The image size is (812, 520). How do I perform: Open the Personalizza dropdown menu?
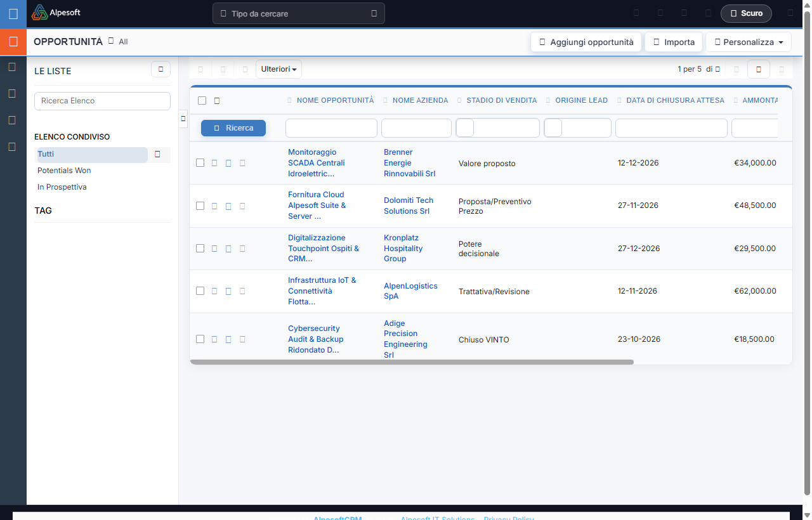pyautogui.click(x=749, y=42)
